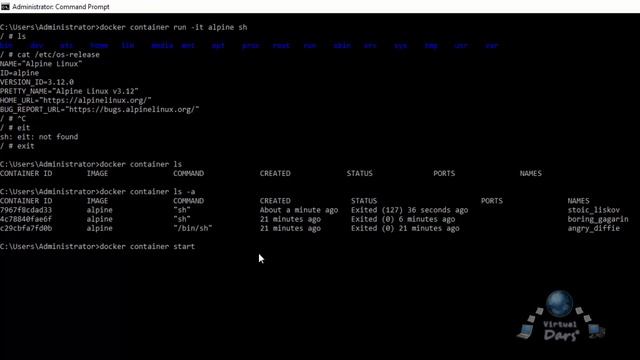Image resolution: width=640 pixels, height=360 pixels.
Task: Click the NAME="Alpine Linux" output line
Action: 41,64
